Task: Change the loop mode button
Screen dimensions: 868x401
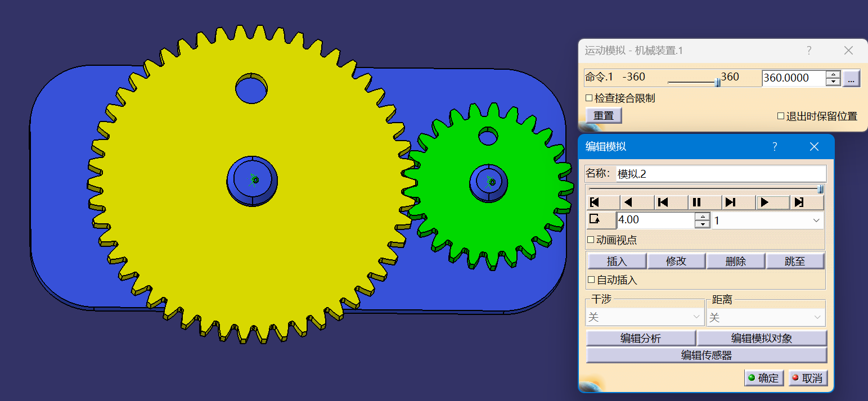Action: [595, 220]
